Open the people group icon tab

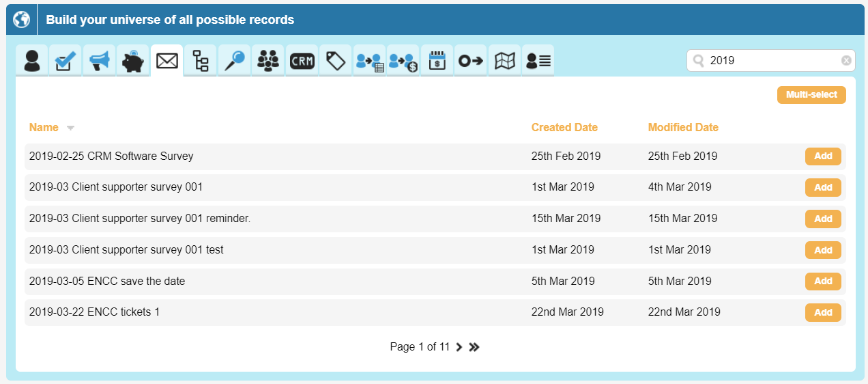(268, 61)
